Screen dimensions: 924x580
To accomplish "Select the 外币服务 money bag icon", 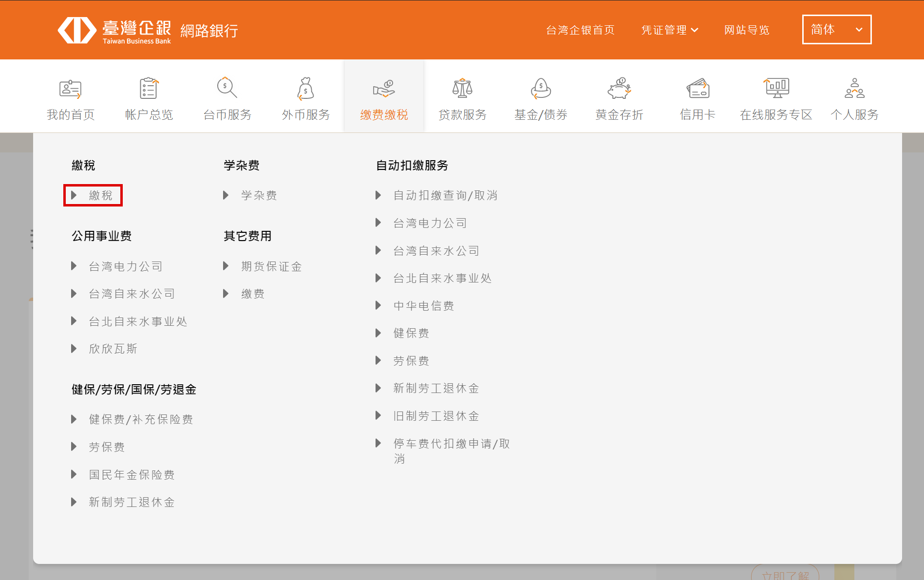I will point(305,89).
